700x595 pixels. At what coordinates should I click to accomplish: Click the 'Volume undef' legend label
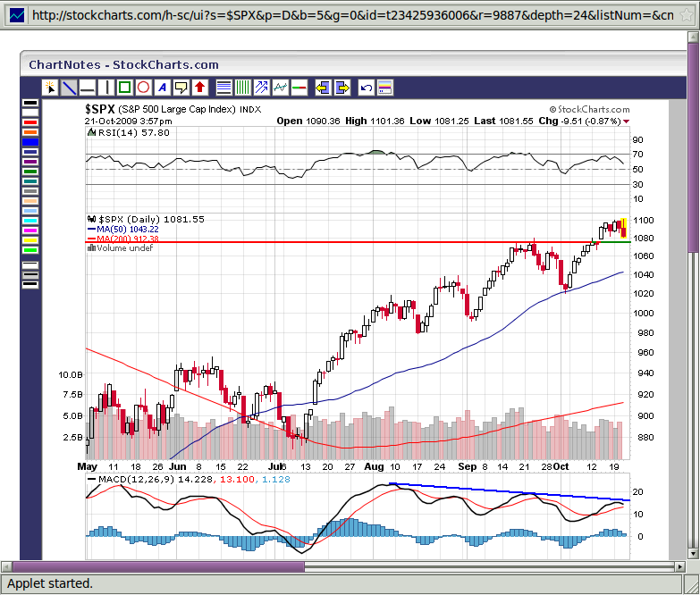(124, 248)
